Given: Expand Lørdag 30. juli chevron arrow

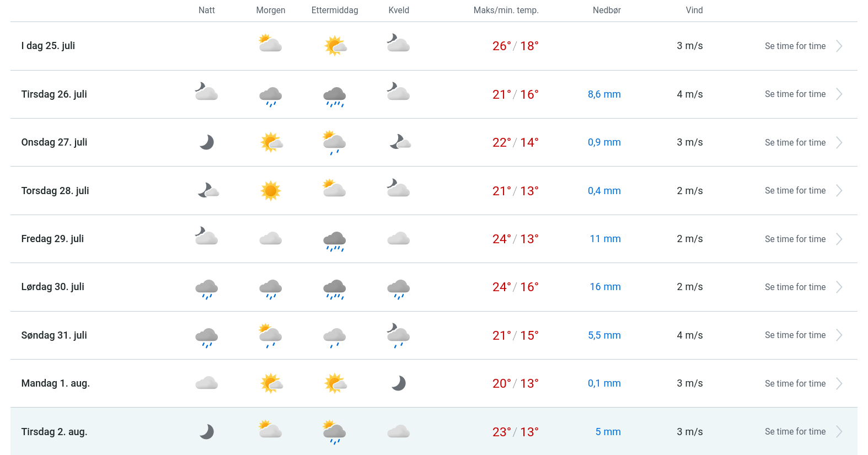Looking at the screenshot, I should tap(839, 287).
